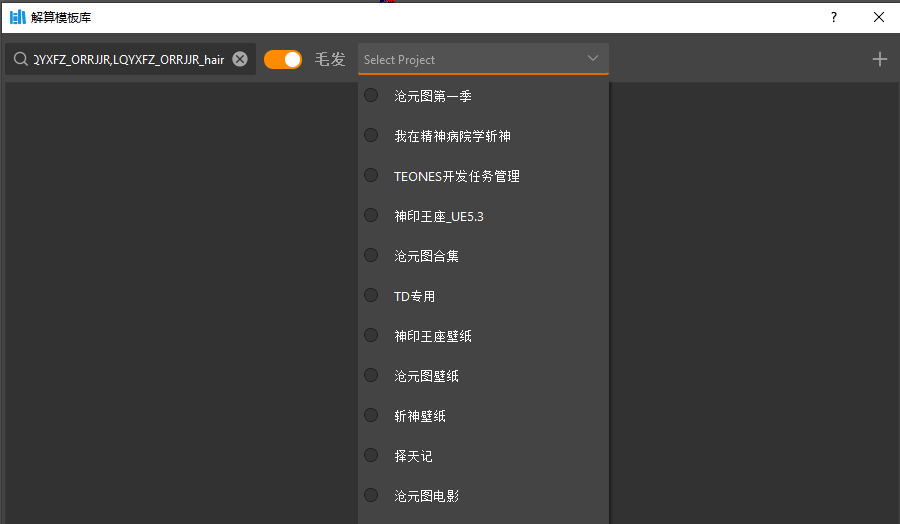The image size is (900, 524).
Task: Toggle the orange 毛发 switch
Action: [283, 59]
